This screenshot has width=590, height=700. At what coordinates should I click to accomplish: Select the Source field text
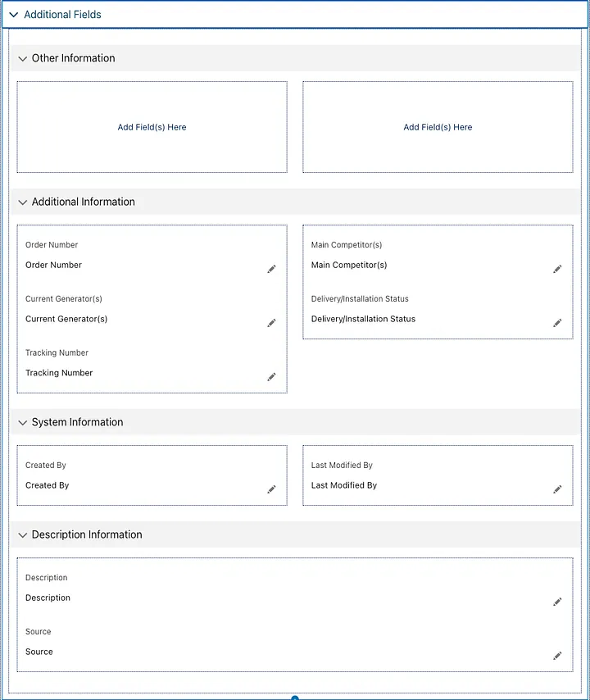click(x=39, y=652)
